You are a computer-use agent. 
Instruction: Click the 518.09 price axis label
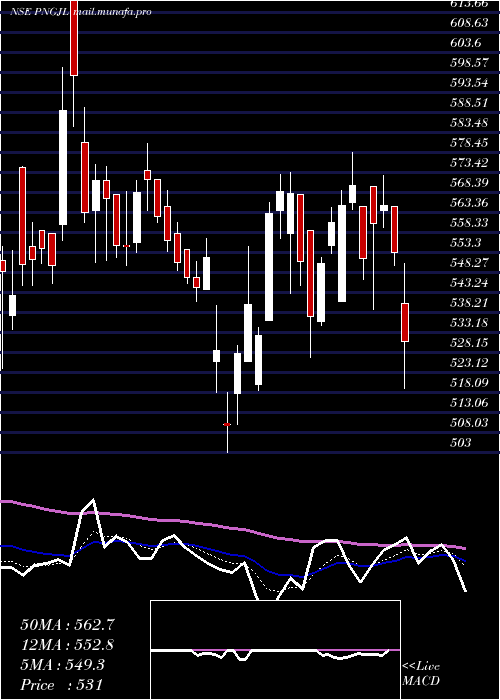coord(469,383)
